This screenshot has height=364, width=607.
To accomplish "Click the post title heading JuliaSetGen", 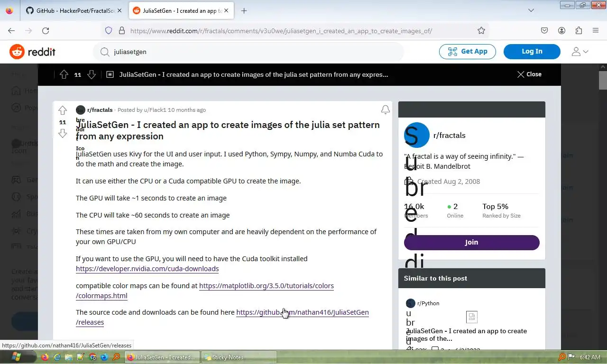I will pyautogui.click(x=228, y=130).
